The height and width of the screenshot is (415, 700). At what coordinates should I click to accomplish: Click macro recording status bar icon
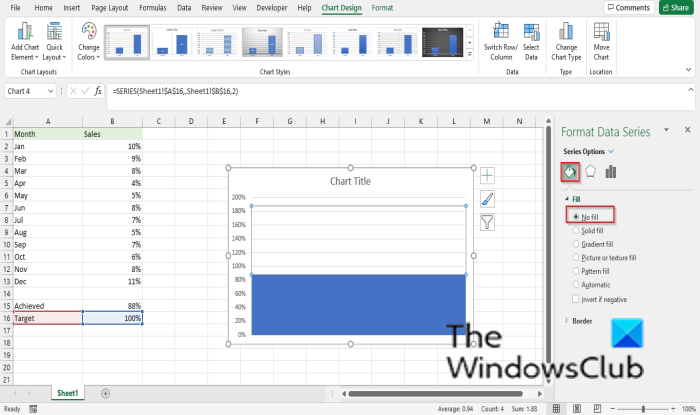pyautogui.click(x=33, y=409)
